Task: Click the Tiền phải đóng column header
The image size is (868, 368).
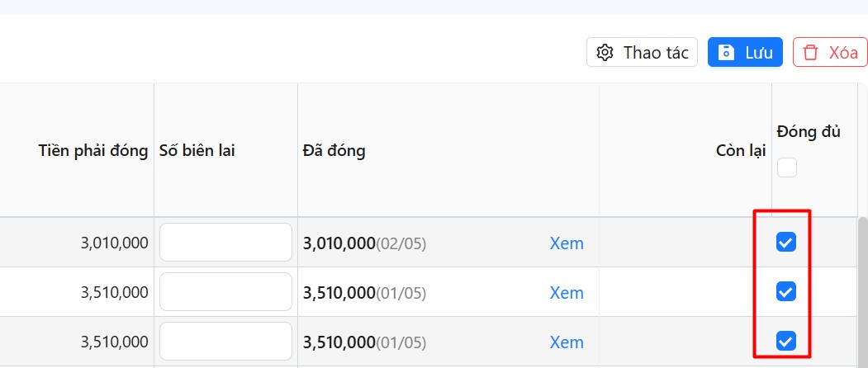Action: pyautogui.click(x=93, y=150)
